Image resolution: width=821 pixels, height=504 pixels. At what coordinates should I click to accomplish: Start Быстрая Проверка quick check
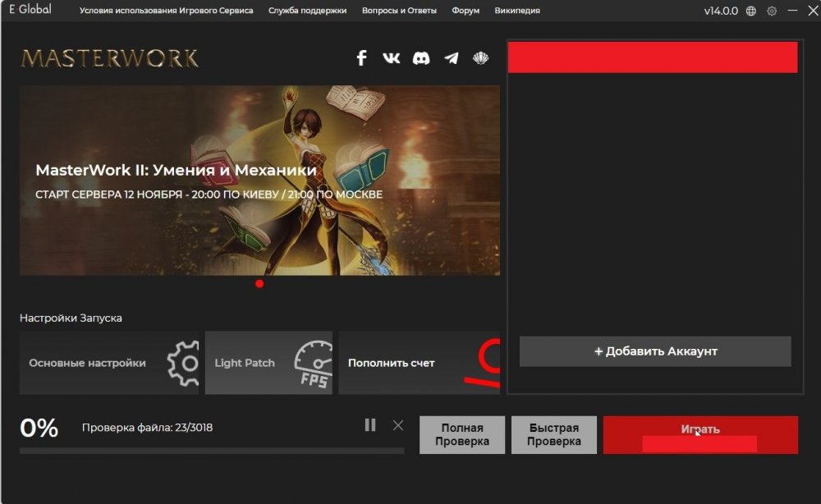554,435
